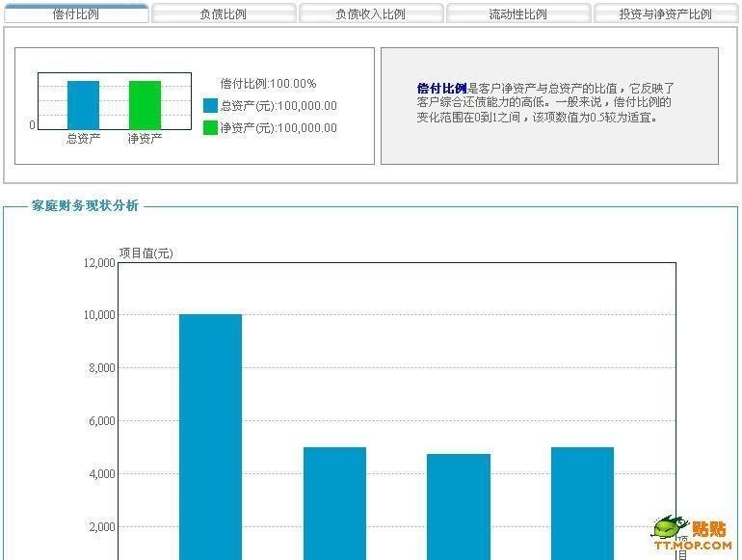Go to the 流动性比例 tab

518,13
